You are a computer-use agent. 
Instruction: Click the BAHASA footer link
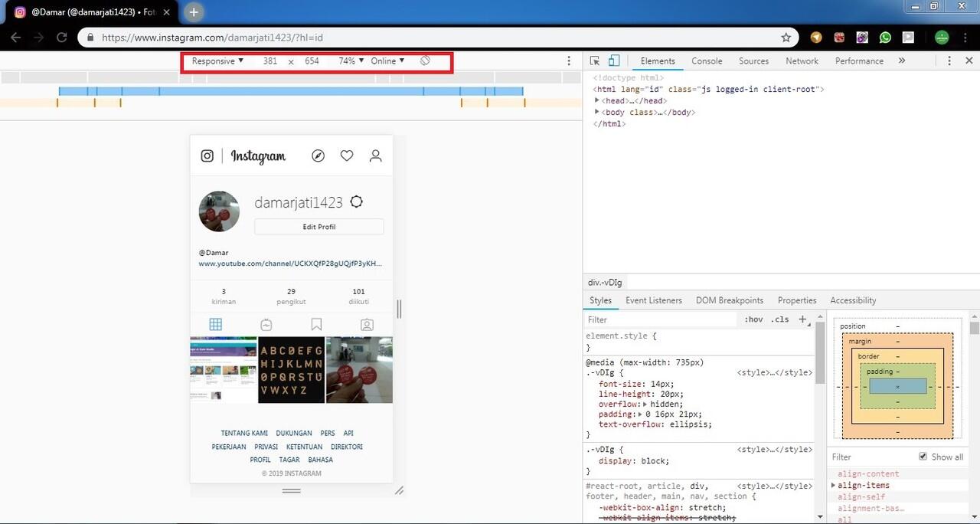coord(320,460)
